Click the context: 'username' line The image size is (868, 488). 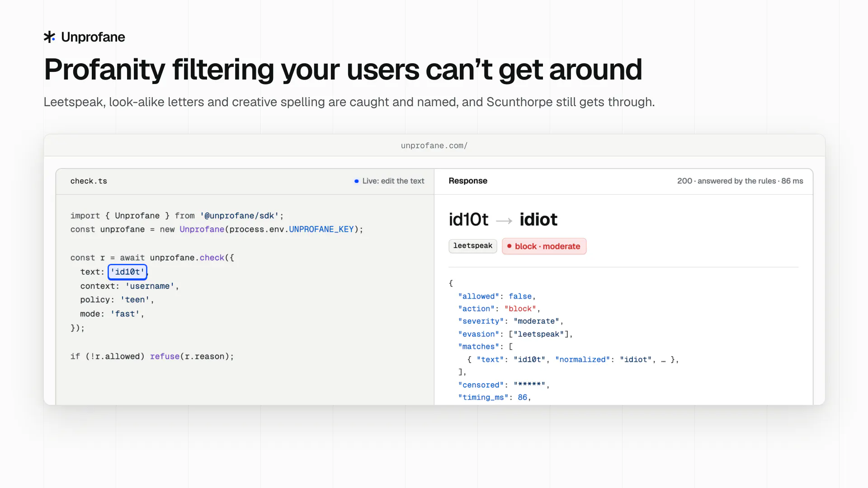click(x=129, y=286)
